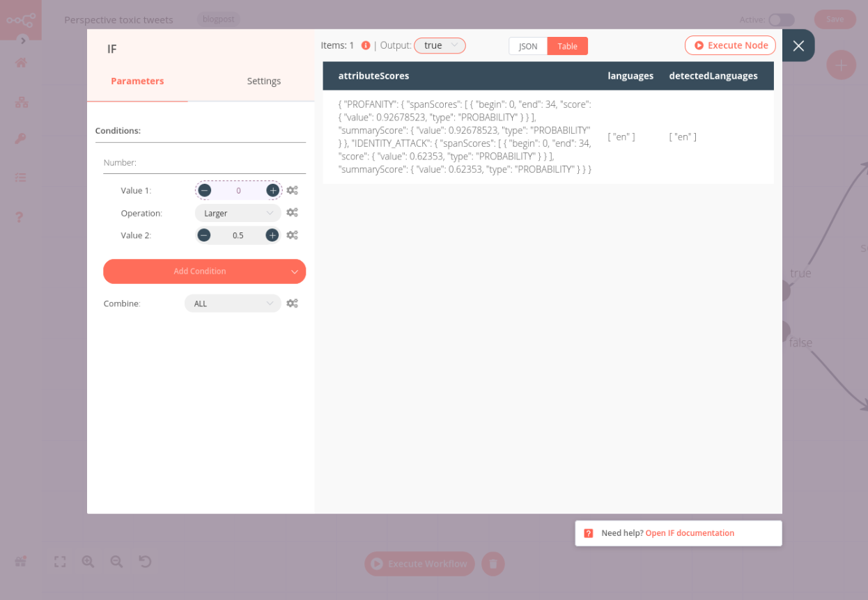Switch to the Settings tab

tap(264, 81)
